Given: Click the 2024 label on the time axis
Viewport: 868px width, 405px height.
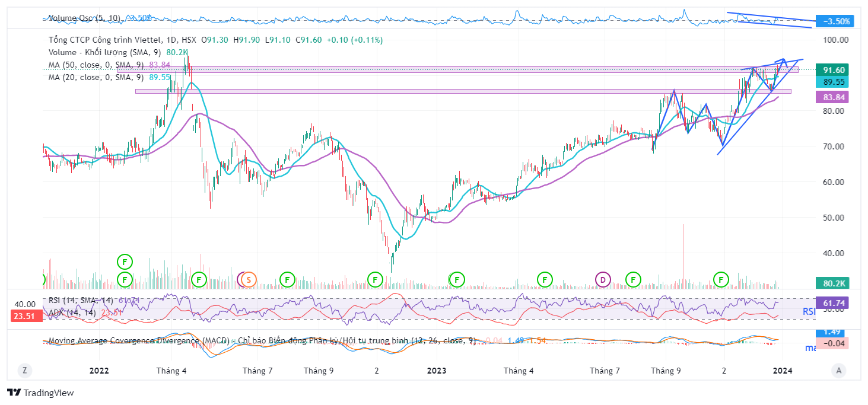Looking at the screenshot, I should pos(783,371).
